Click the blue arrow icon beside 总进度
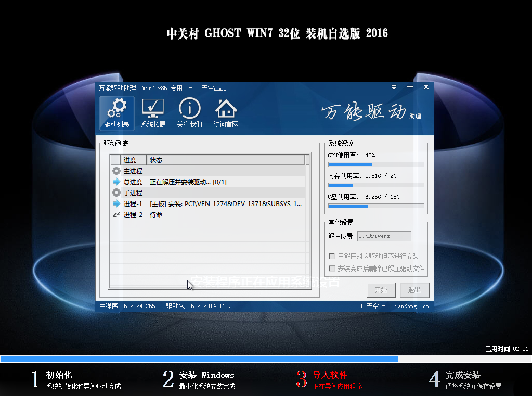The height and width of the screenshot is (396, 532). click(x=116, y=182)
